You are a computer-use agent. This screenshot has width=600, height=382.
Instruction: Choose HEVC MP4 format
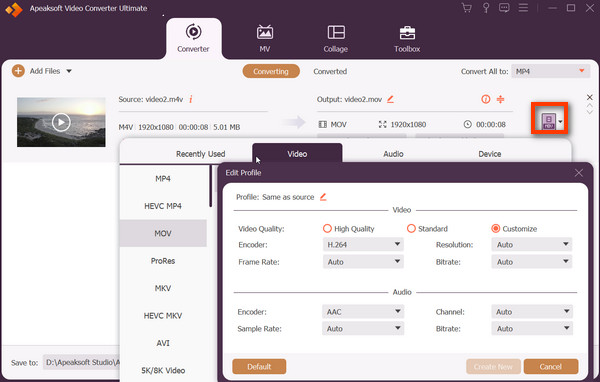(163, 206)
